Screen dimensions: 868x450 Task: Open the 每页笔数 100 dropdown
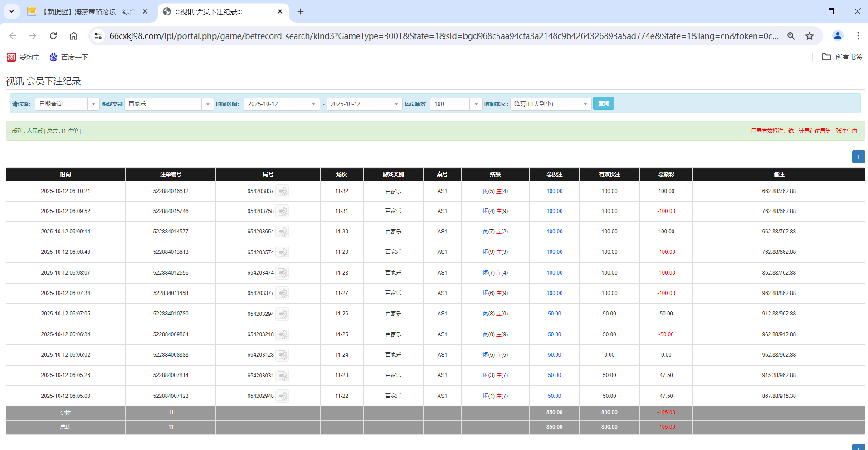[455, 104]
